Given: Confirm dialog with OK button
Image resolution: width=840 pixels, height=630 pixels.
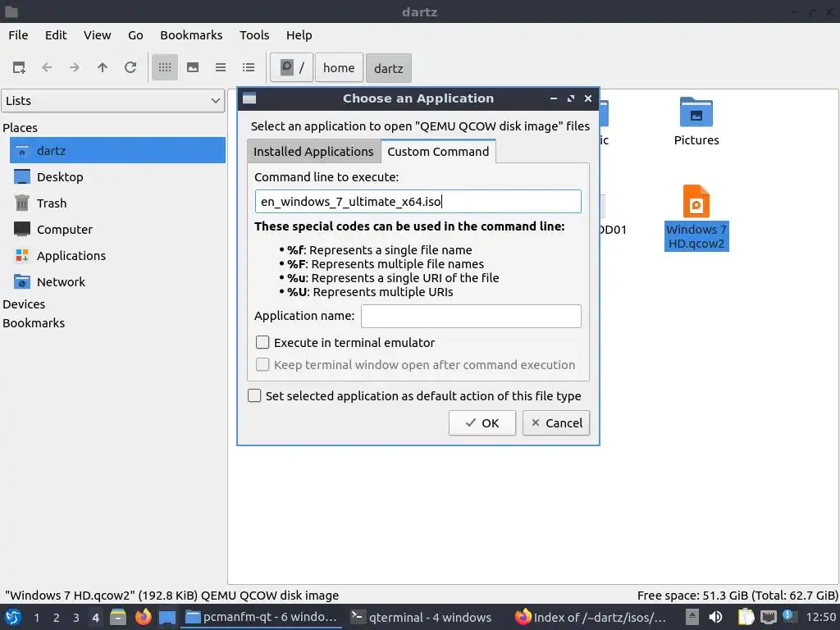Looking at the screenshot, I should pyautogui.click(x=482, y=423).
